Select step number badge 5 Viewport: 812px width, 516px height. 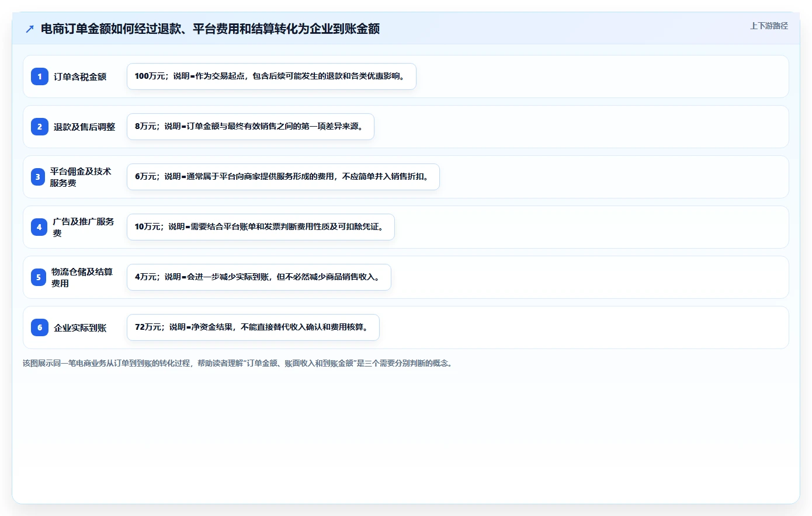click(39, 277)
